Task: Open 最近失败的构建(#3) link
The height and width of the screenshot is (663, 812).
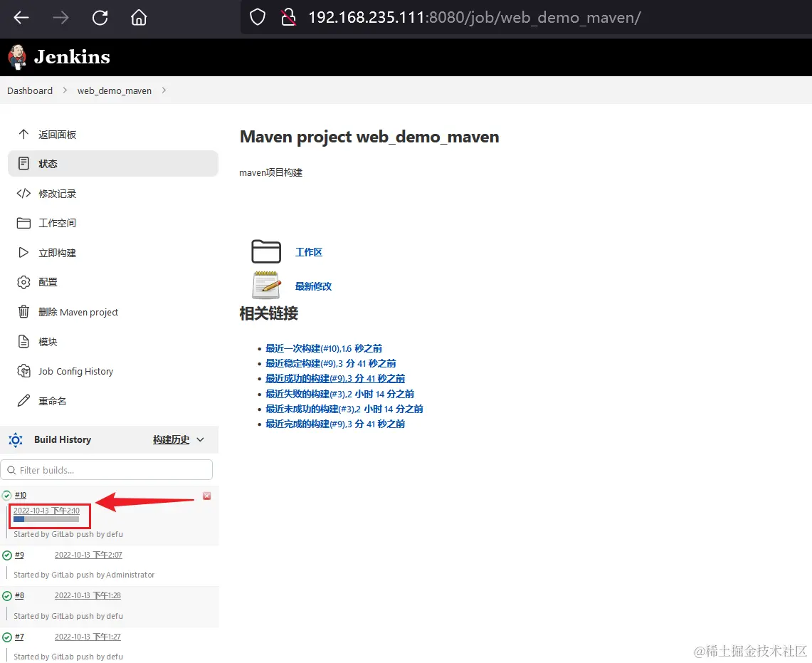Action: (339, 394)
